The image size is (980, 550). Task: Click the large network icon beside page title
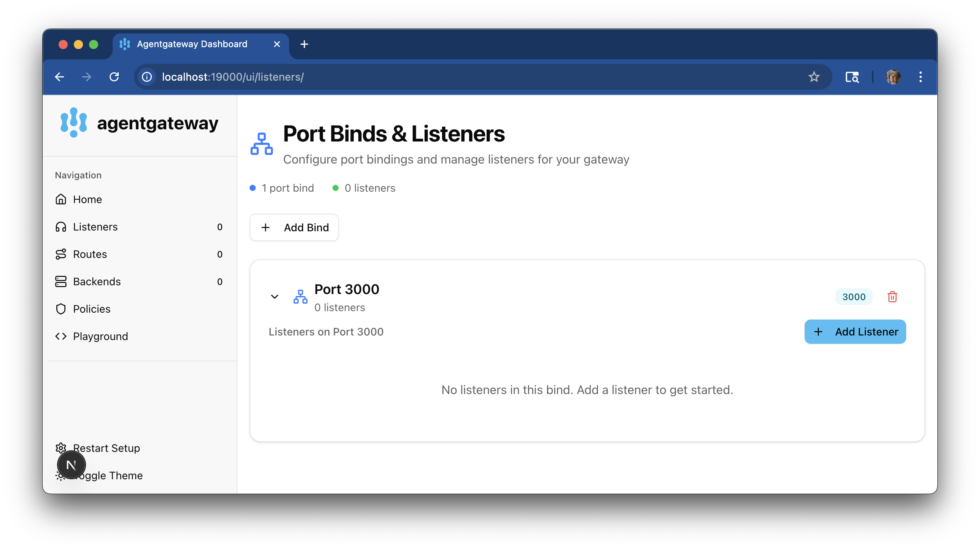pos(262,144)
